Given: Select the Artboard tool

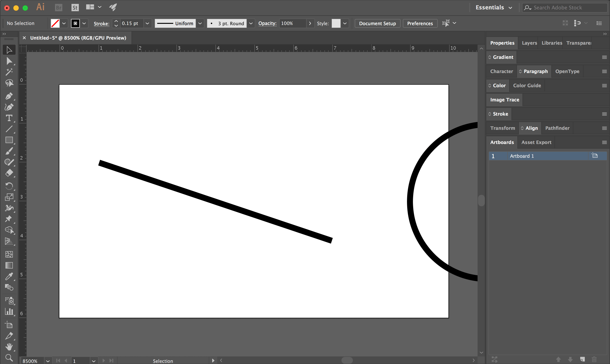Looking at the screenshot, I should coord(9,325).
